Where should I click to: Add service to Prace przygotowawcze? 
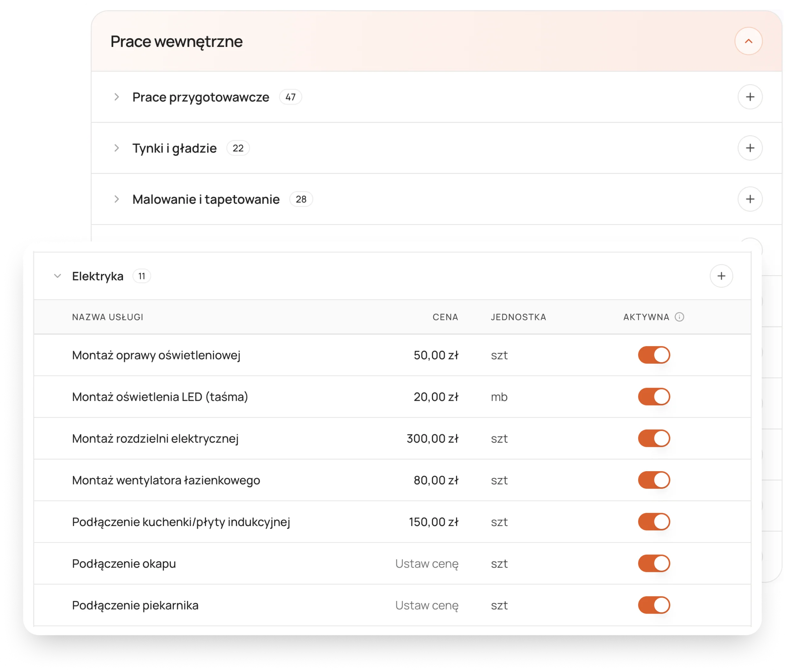(750, 97)
